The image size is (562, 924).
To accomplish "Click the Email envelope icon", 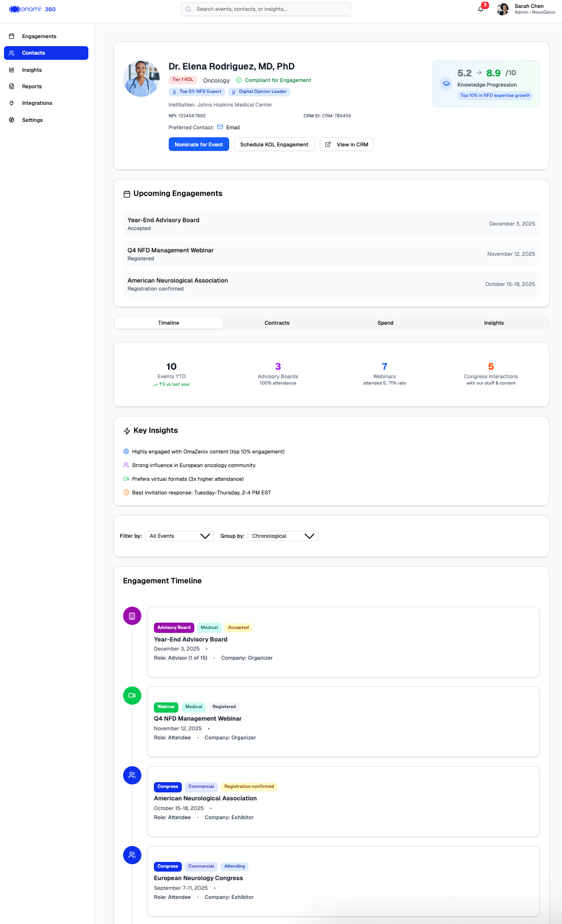I will tap(221, 127).
